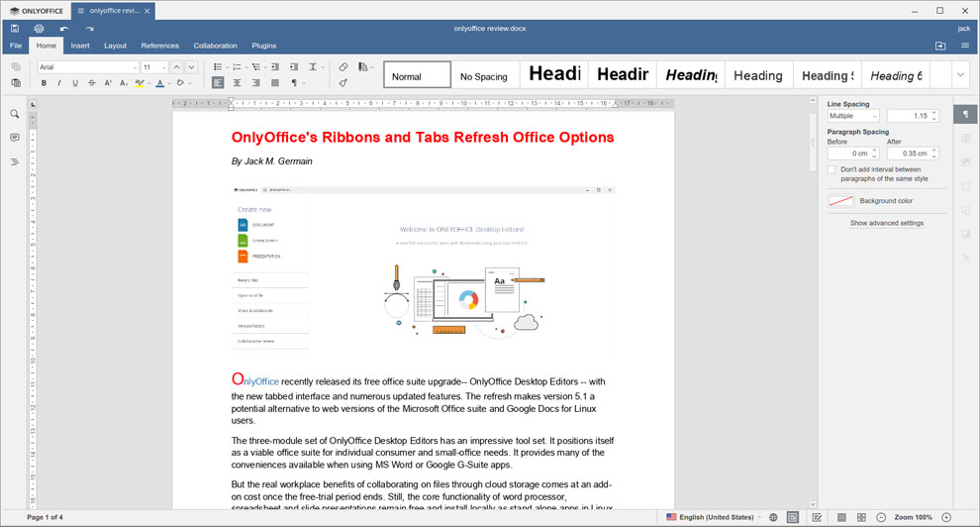Click the Track changes icon in status bar
Viewport: 980px width, 527px height.
[x=817, y=518]
